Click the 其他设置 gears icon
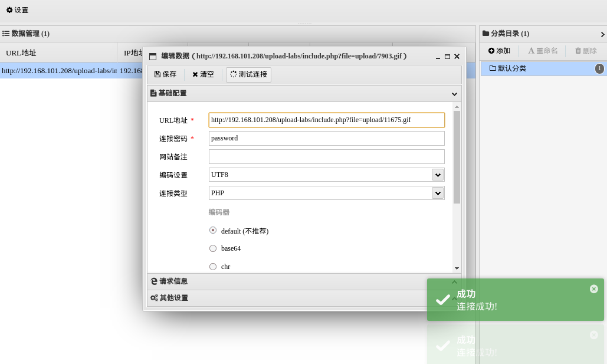Screen dimensions: 607x364 point(154,298)
